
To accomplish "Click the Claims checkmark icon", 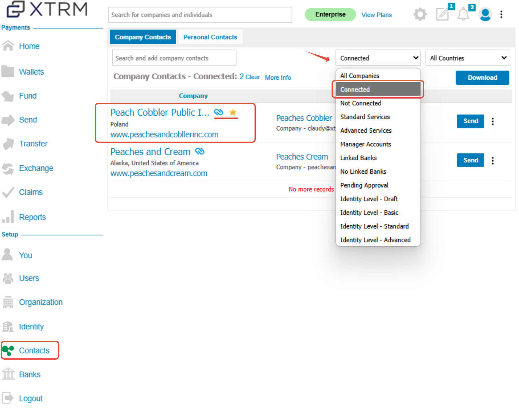I will [8, 192].
